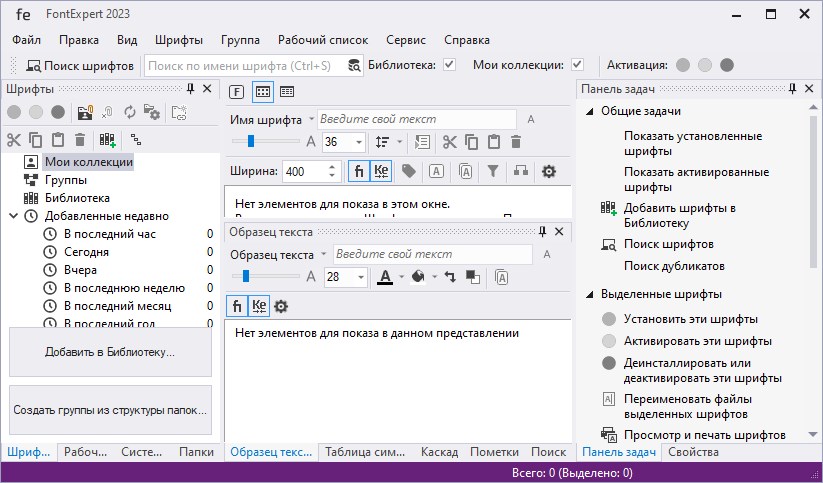
Task: Click the delete trash icon in Шрифты panel
Action: (x=80, y=140)
